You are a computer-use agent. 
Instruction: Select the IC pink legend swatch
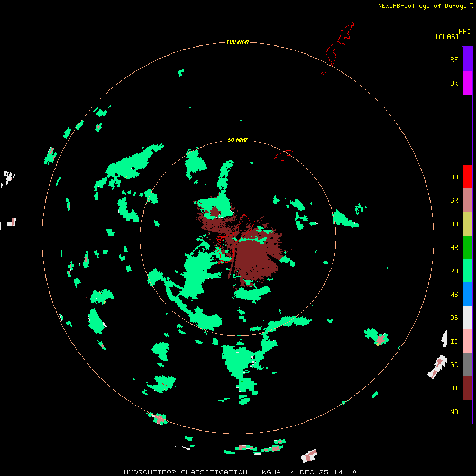click(467, 341)
